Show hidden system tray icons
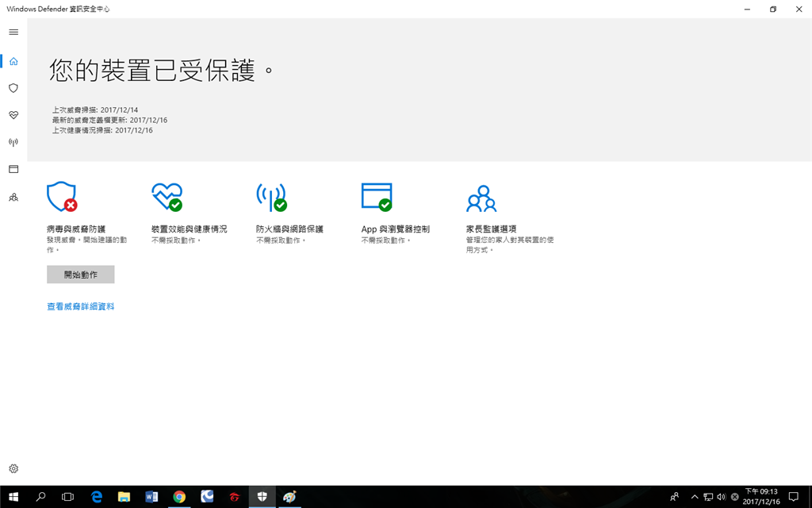This screenshot has height=508, width=812. [x=695, y=497]
